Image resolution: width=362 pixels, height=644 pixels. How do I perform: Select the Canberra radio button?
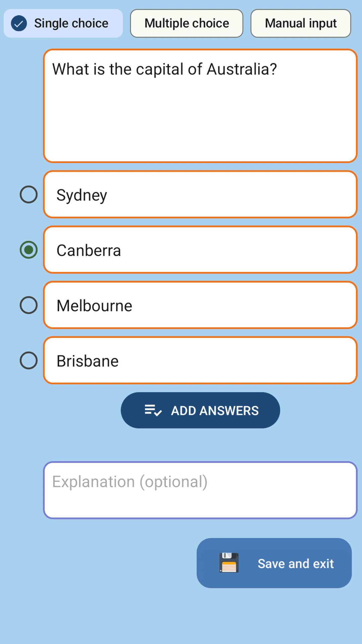coord(29,250)
